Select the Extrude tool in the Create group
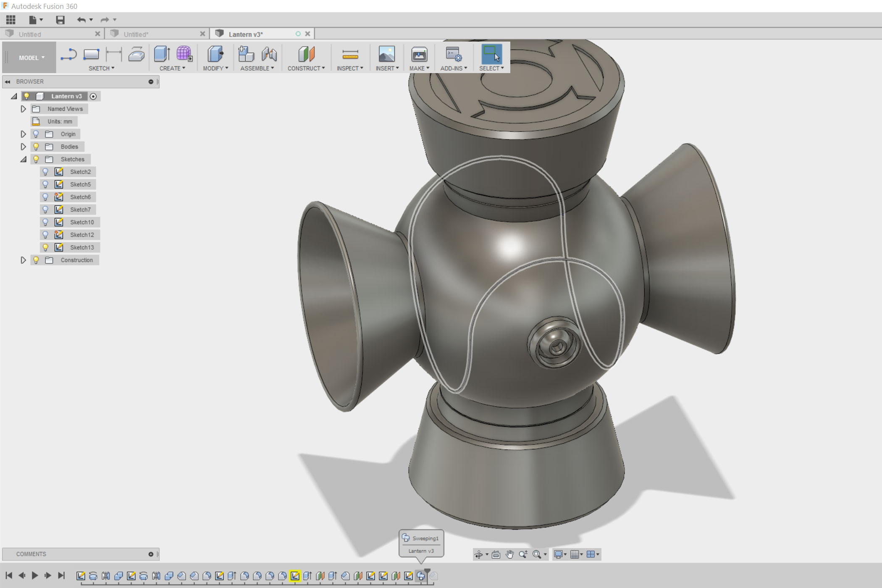The image size is (882, 588). pos(162,54)
